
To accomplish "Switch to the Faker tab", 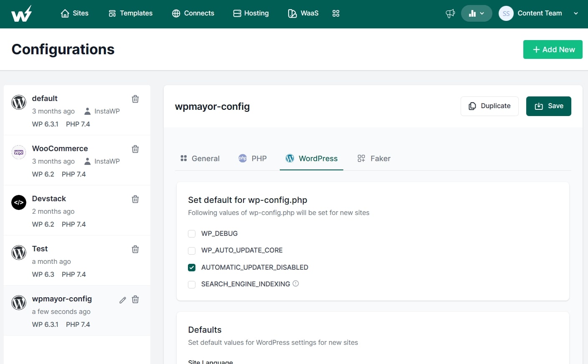I will [x=374, y=159].
